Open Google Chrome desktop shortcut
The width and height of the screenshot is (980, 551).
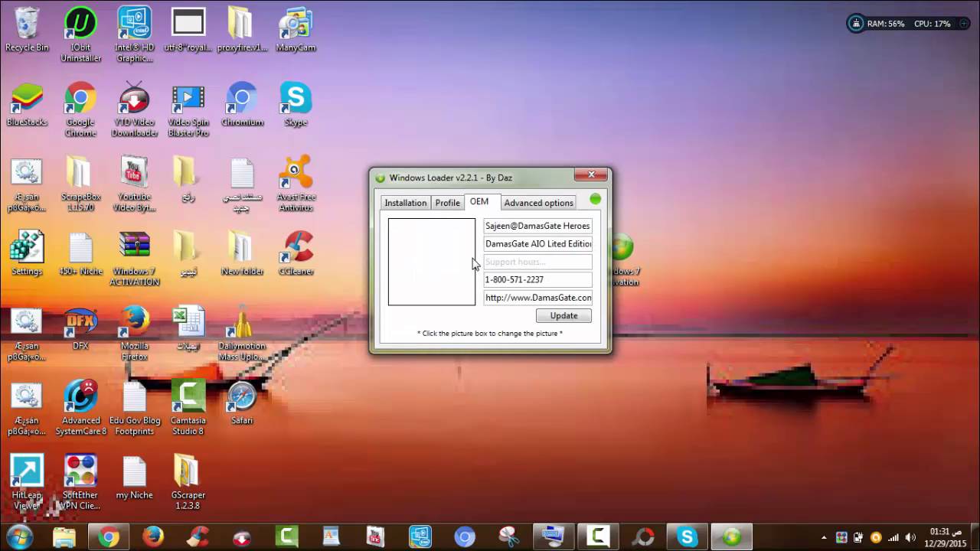pos(80,109)
